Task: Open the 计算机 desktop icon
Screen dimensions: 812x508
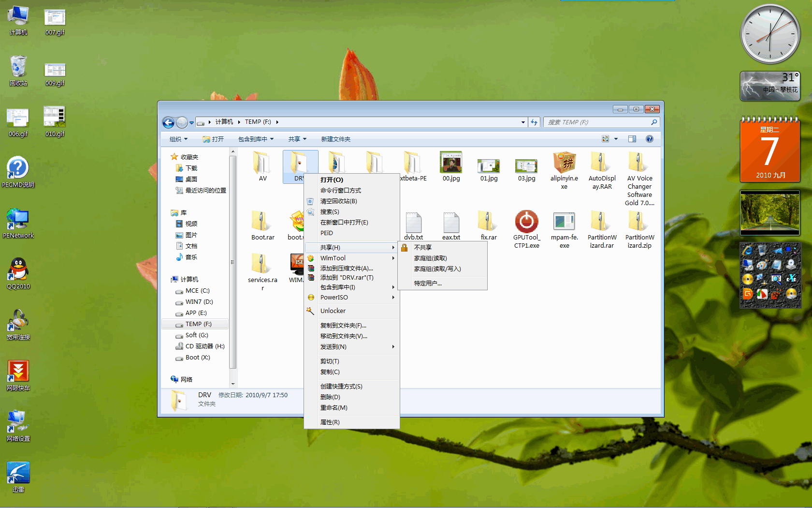Action: click(18, 21)
